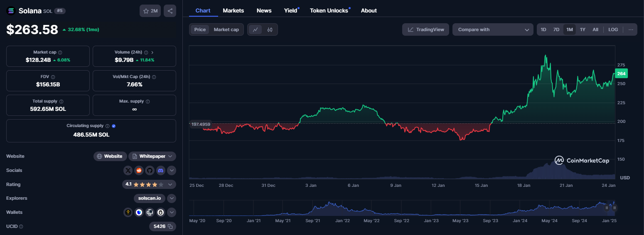Open the Compare with dropdown
Image resolution: width=644 pixels, height=235 pixels.
[x=493, y=29]
